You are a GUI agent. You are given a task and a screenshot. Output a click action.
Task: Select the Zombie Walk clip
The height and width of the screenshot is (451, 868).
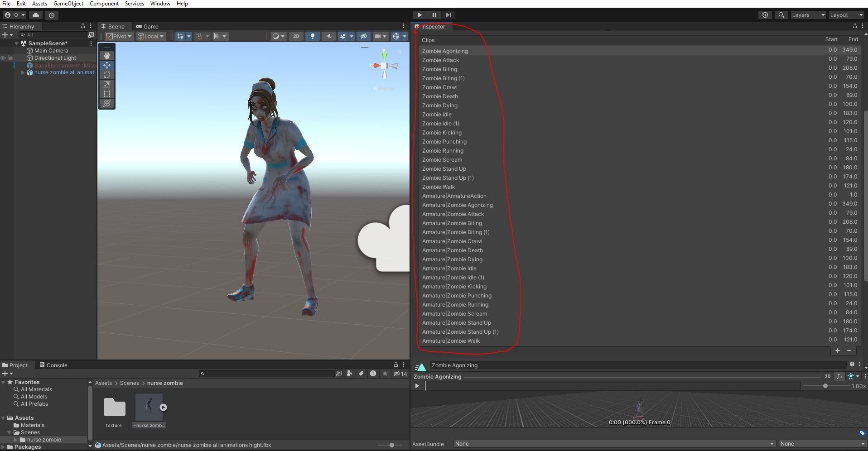point(640,187)
